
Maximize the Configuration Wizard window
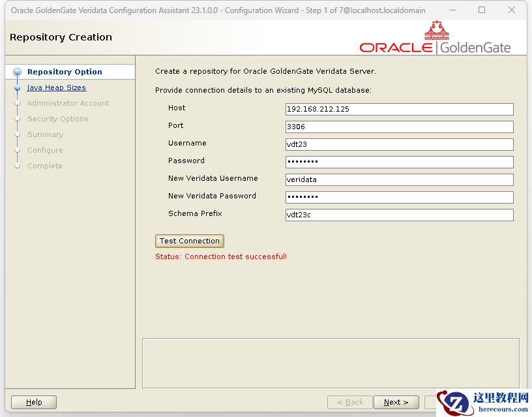coord(482,10)
